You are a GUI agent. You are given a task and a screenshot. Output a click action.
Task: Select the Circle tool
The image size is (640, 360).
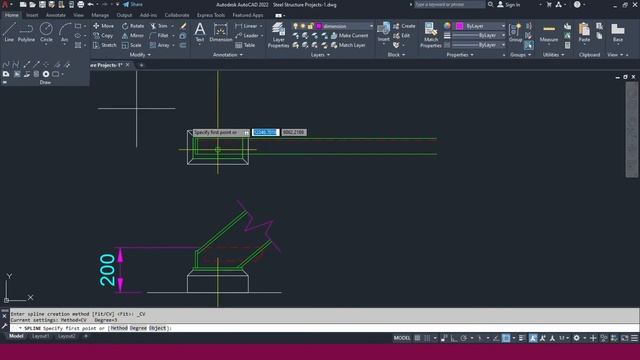(x=46, y=32)
